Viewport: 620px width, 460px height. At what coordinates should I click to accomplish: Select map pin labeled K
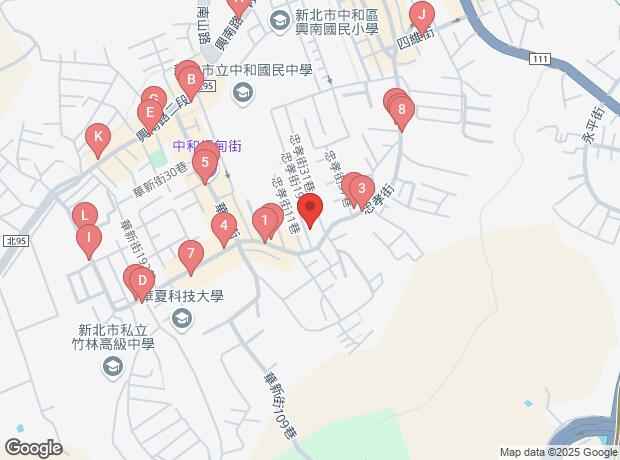[98, 140]
